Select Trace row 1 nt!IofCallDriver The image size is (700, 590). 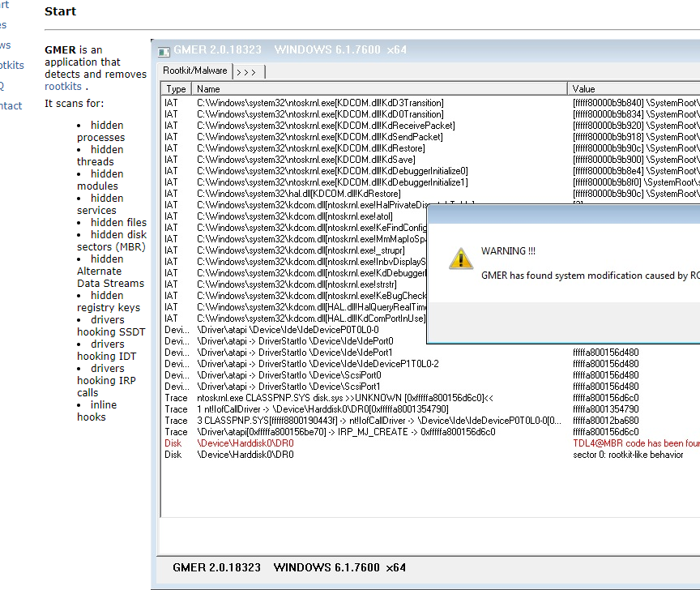[x=430, y=409]
